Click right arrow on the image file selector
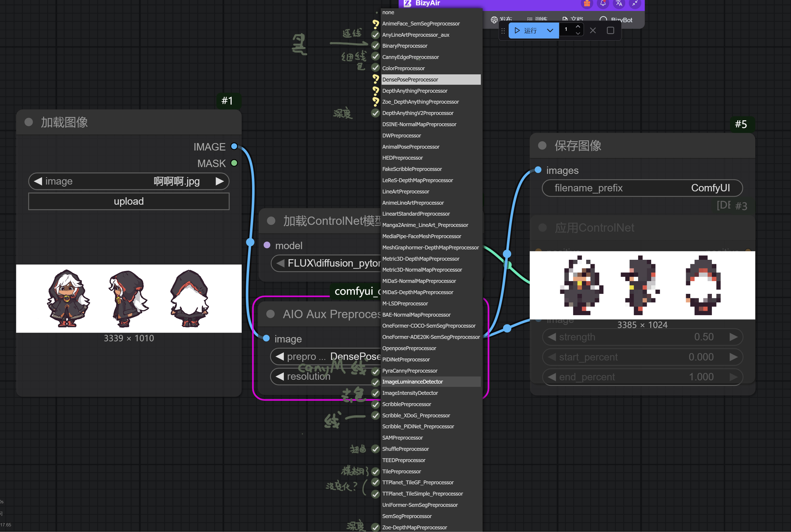791x532 pixels. tap(220, 181)
